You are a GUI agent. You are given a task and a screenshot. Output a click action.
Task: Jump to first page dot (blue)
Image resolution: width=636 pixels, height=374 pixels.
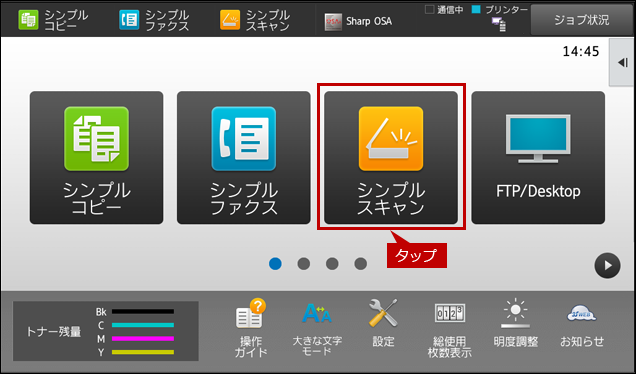click(275, 264)
